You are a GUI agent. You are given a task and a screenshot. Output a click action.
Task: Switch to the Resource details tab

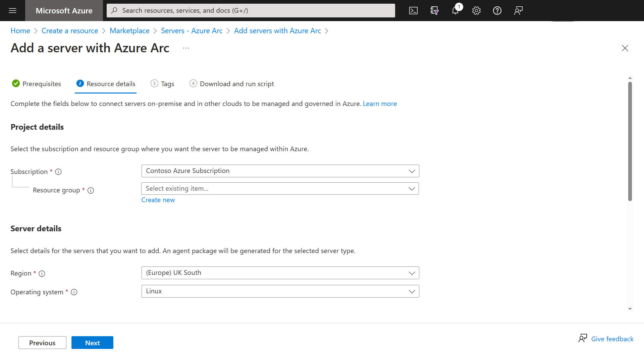(106, 84)
